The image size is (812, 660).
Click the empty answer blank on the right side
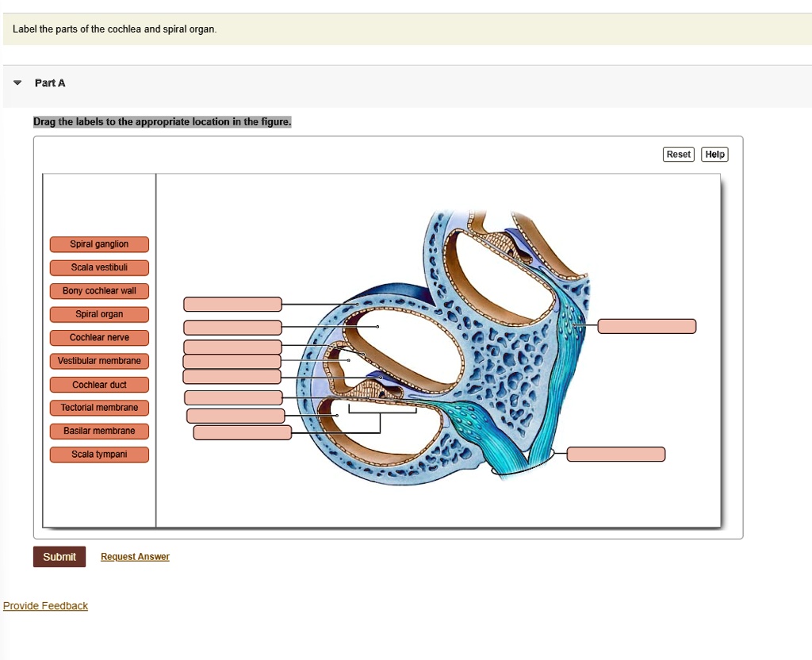click(x=646, y=326)
